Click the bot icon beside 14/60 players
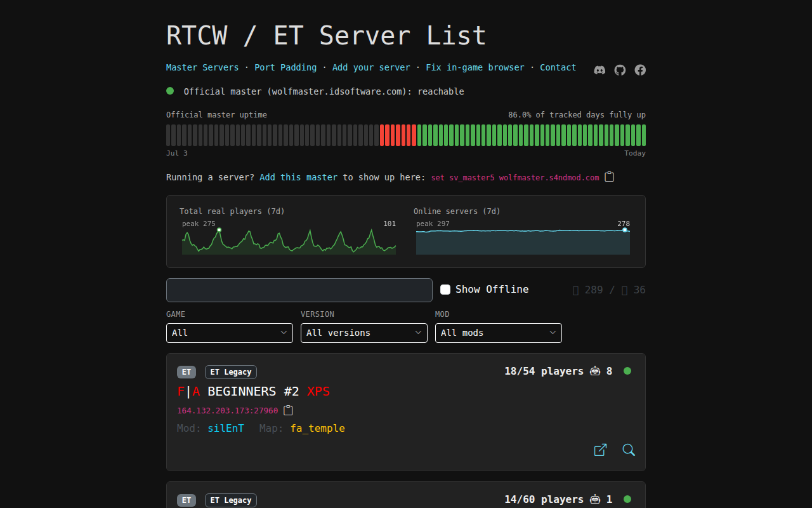The image size is (812, 508). point(595,499)
